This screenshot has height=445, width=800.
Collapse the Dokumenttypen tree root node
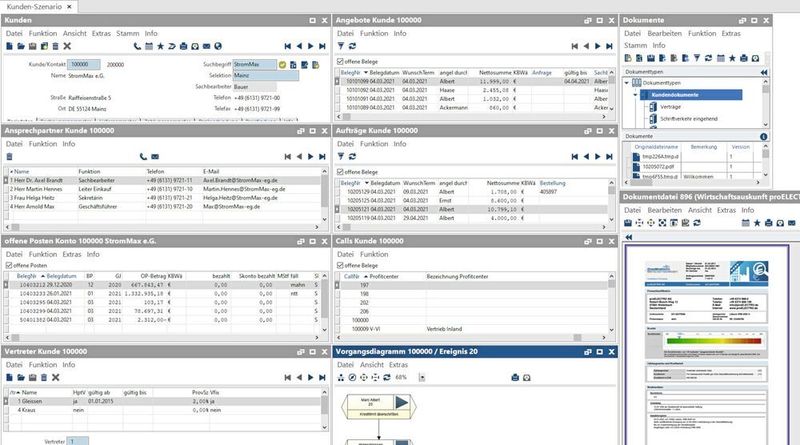click(629, 83)
